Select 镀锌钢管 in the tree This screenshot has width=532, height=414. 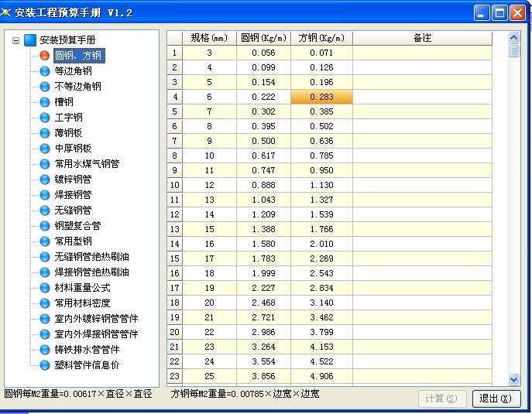pos(74,180)
